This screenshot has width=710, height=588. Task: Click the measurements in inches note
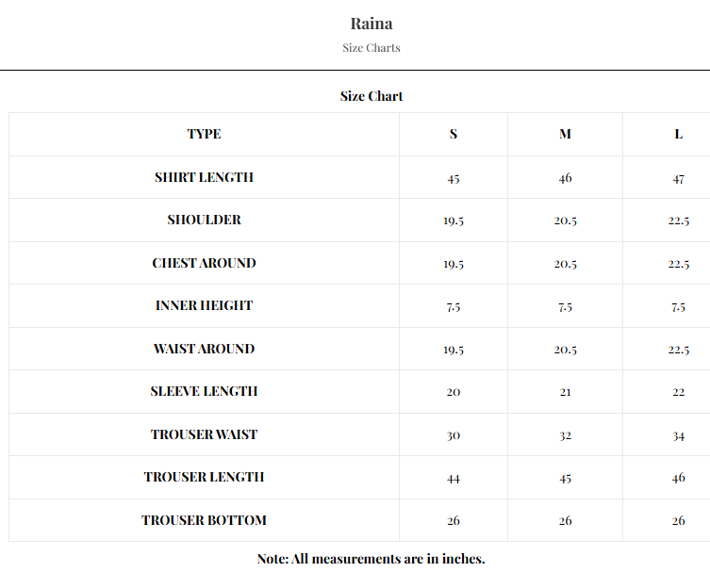click(x=371, y=559)
